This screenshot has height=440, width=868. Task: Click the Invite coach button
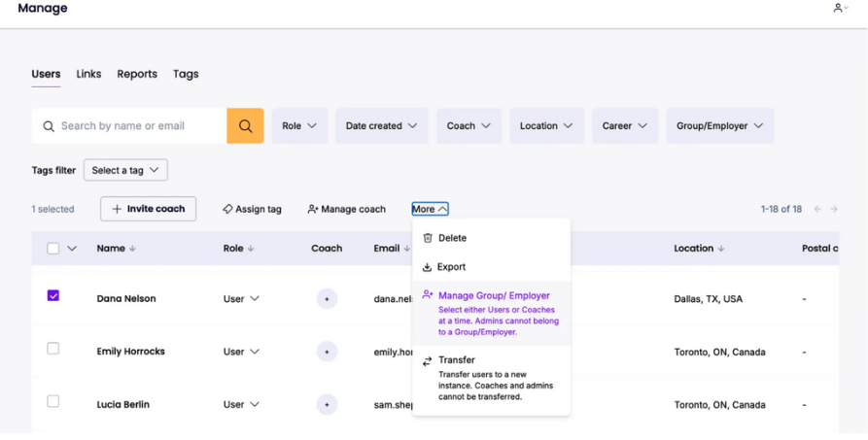(x=148, y=209)
